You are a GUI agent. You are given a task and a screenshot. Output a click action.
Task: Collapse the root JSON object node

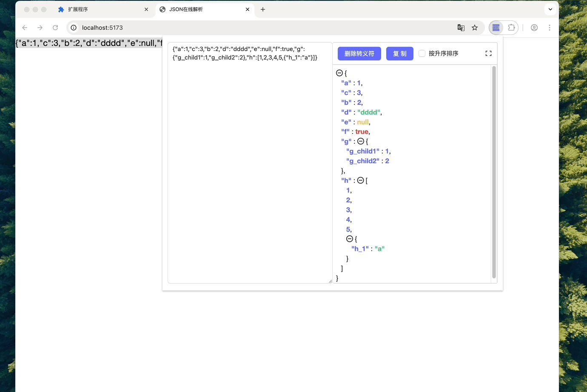[339, 73]
